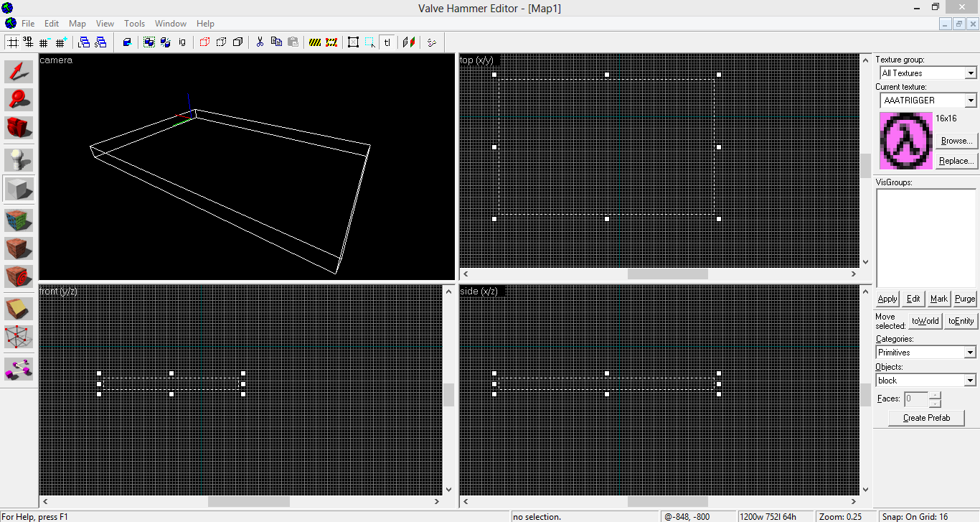Expand the Current texture AAATRIGGER dropdown
This screenshot has width=980, height=522.
[x=971, y=101]
